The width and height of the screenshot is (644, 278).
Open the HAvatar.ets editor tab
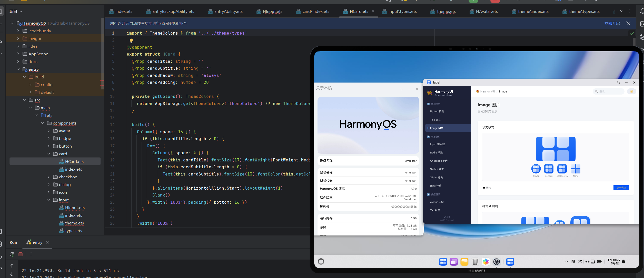(484, 12)
